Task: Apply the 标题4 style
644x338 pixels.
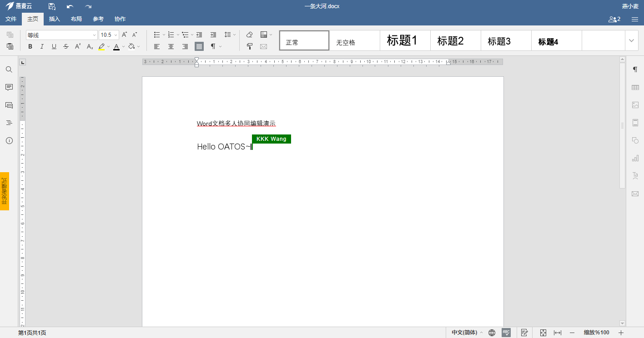Action: [x=557, y=40]
